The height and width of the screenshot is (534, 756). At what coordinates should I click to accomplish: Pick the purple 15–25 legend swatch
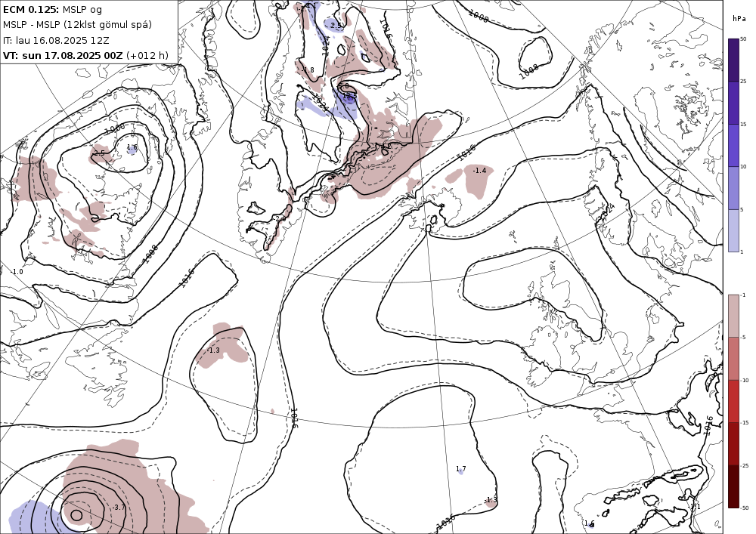pos(733,103)
